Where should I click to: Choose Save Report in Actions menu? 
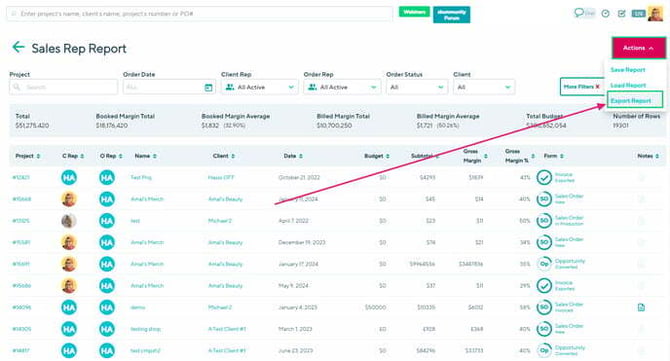coord(628,70)
